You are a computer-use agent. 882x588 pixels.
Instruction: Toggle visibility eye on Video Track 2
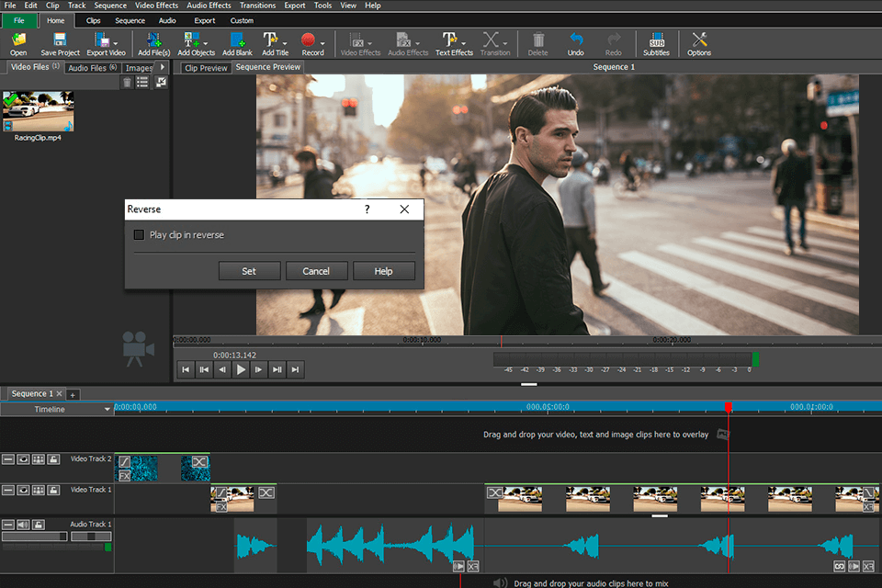click(24, 459)
